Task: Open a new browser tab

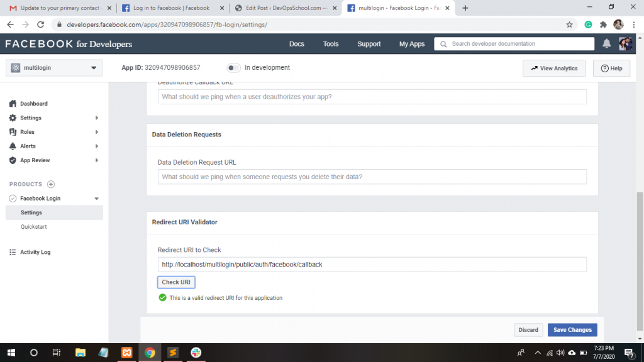Action: [465, 8]
